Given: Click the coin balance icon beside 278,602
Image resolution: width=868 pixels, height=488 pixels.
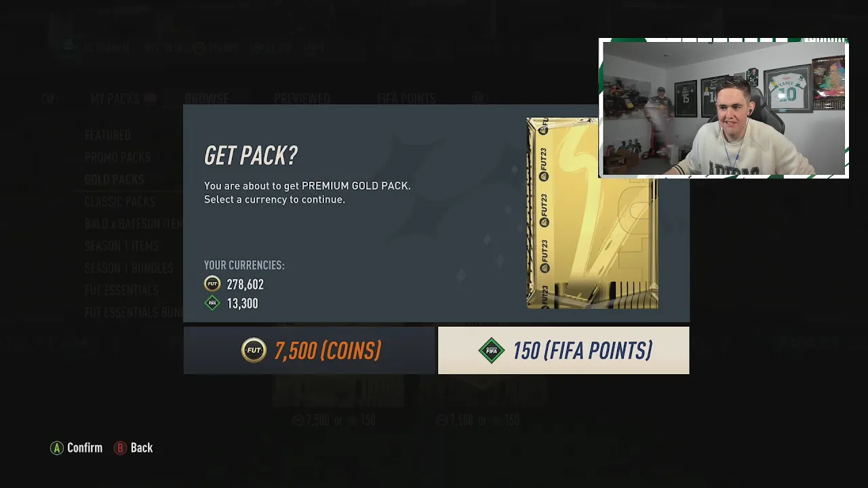Looking at the screenshot, I should 212,284.
